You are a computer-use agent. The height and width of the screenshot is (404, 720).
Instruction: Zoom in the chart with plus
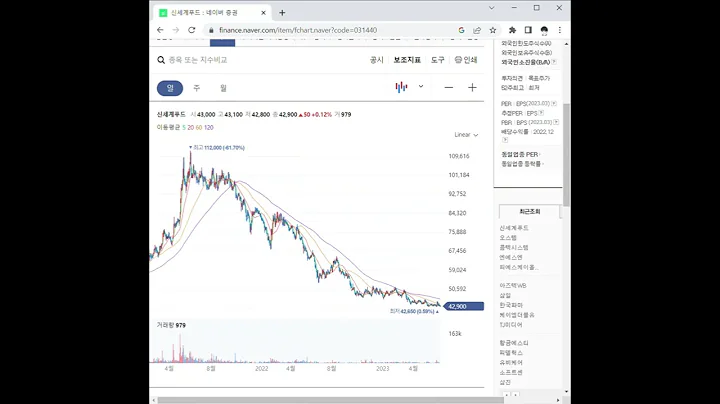[472, 88]
